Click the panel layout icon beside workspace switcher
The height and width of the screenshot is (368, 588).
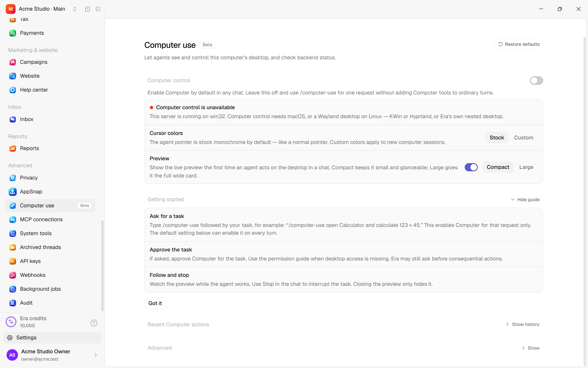[x=87, y=9]
